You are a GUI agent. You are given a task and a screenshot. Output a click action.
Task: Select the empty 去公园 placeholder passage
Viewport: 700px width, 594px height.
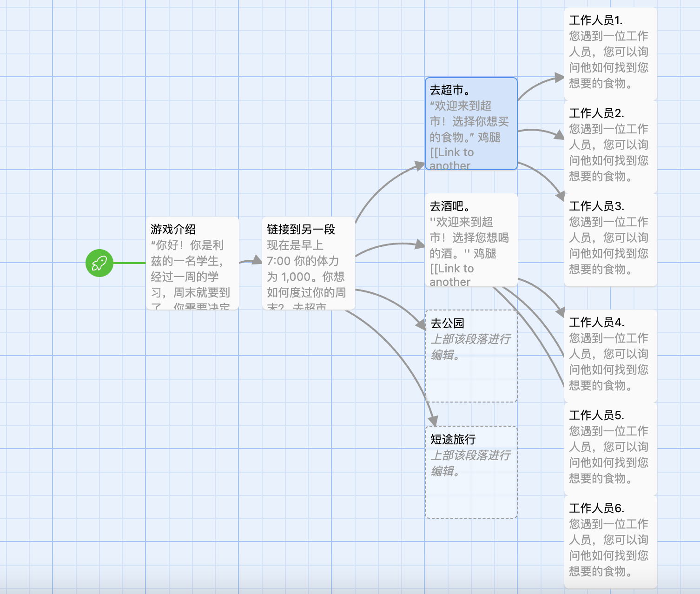[x=470, y=355]
